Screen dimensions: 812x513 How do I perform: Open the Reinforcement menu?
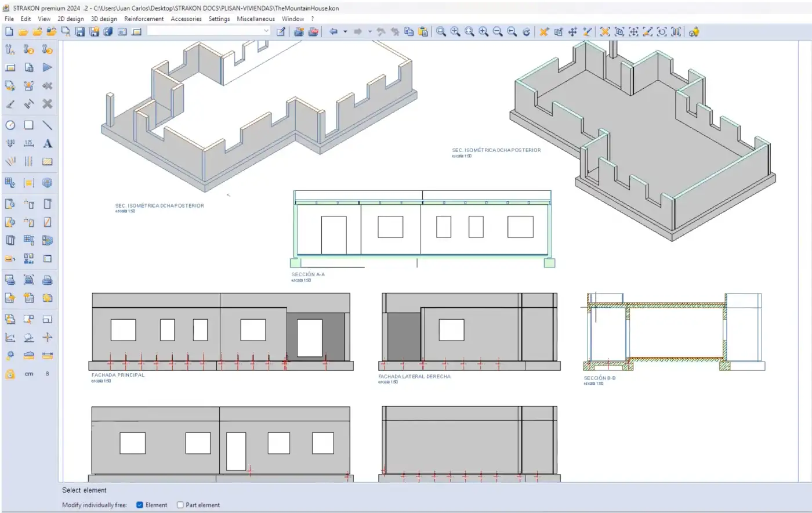143,19
